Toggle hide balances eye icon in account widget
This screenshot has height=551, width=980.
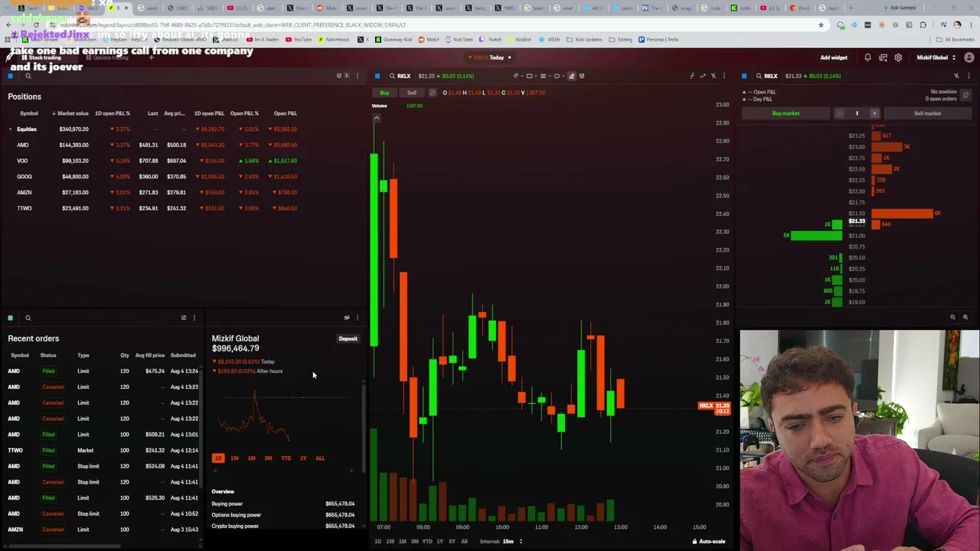point(346,318)
